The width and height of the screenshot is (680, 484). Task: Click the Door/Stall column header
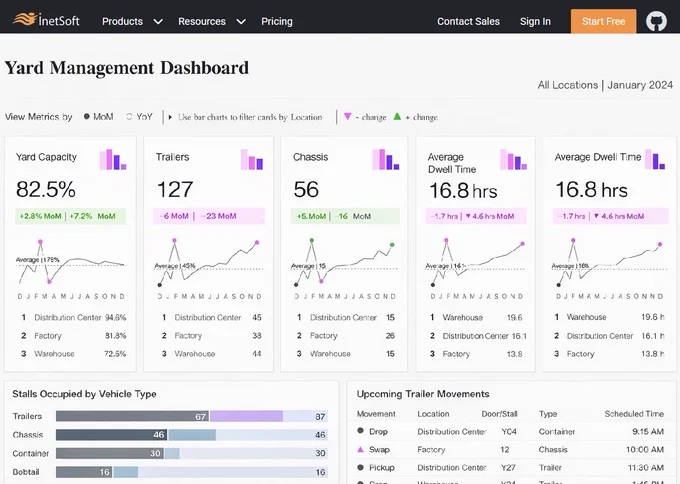(499, 414)
